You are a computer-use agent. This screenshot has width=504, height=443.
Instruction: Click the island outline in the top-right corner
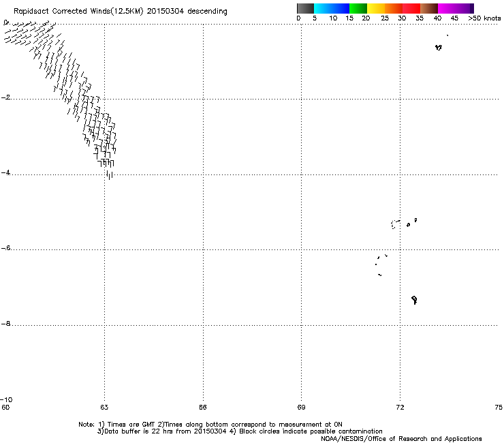pos(439,47)
